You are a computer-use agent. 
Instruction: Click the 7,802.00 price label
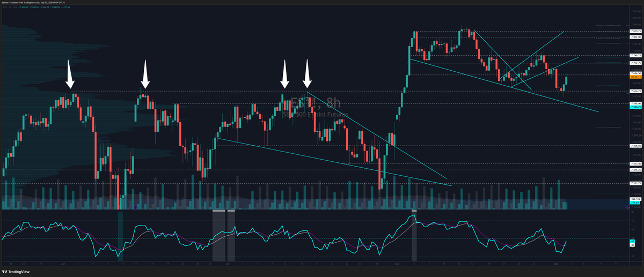pos(635,37)
